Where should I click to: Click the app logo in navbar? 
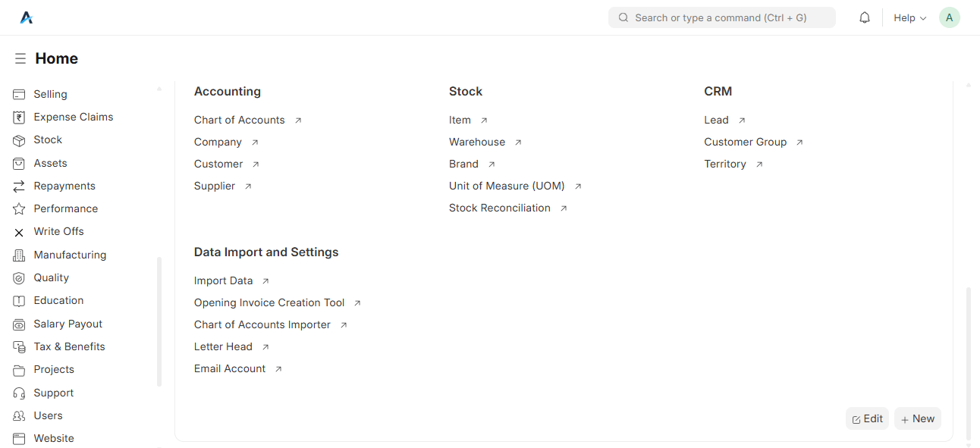(x=27, y=17)
